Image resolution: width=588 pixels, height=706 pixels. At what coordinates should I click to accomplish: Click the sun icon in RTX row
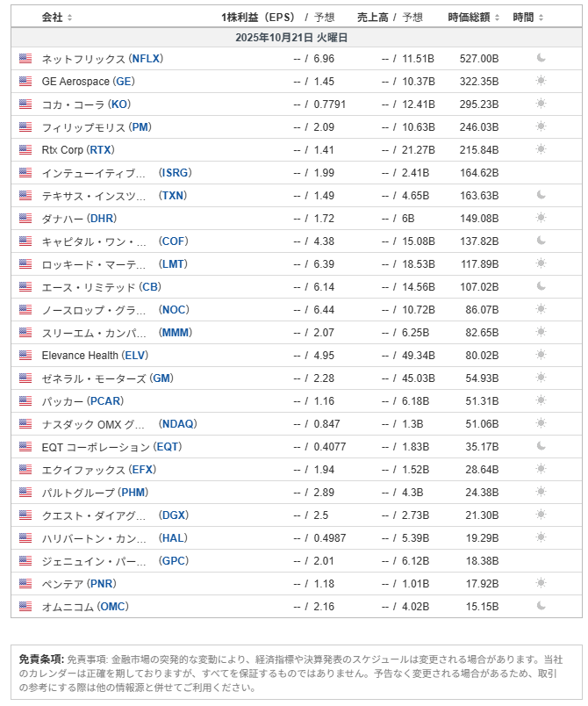click(541, 149)
